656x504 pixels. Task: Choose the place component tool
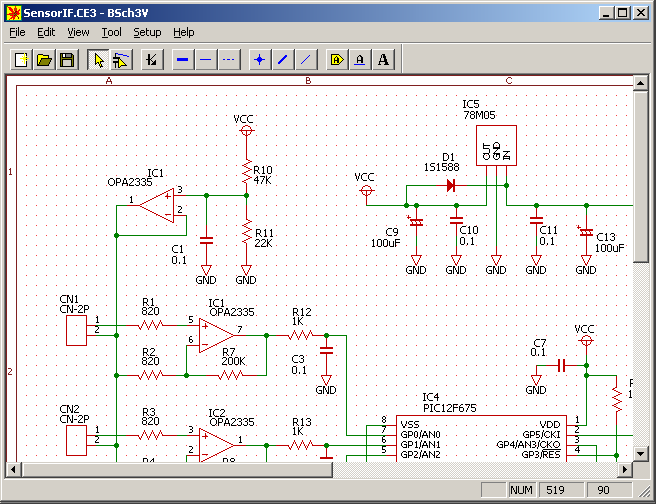coord(152,60)
